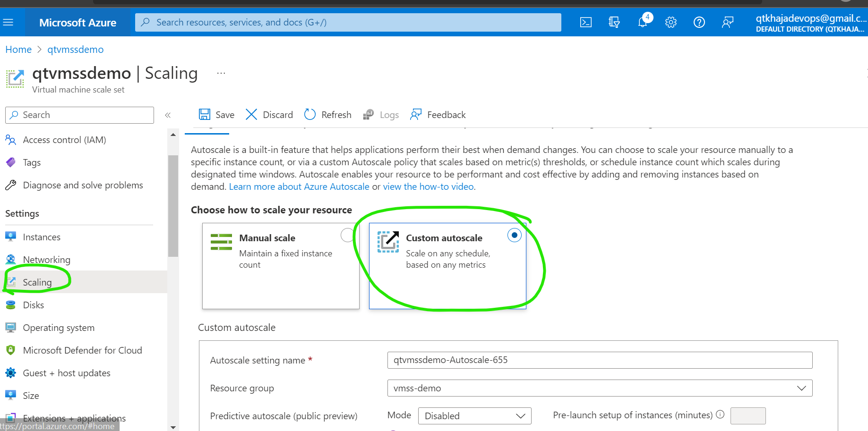Open Directories and subscriptions filter icon
This screenshot has height=431, width=868.
tap(614, 22)
